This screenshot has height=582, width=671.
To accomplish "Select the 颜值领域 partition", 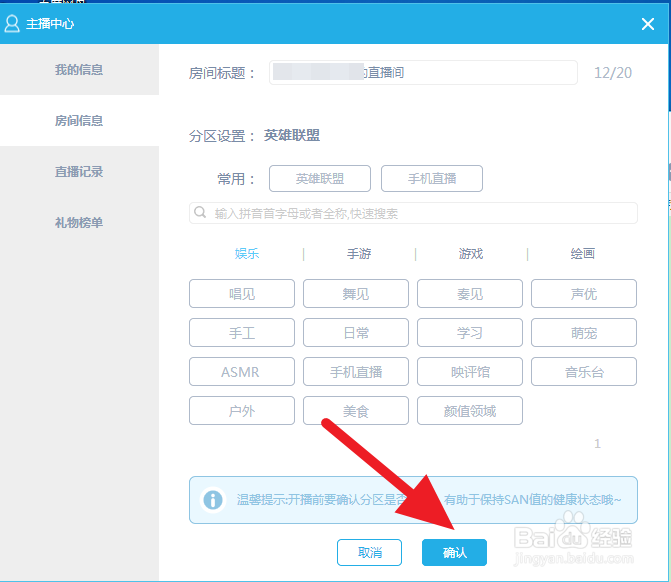I will pos(470,410).
